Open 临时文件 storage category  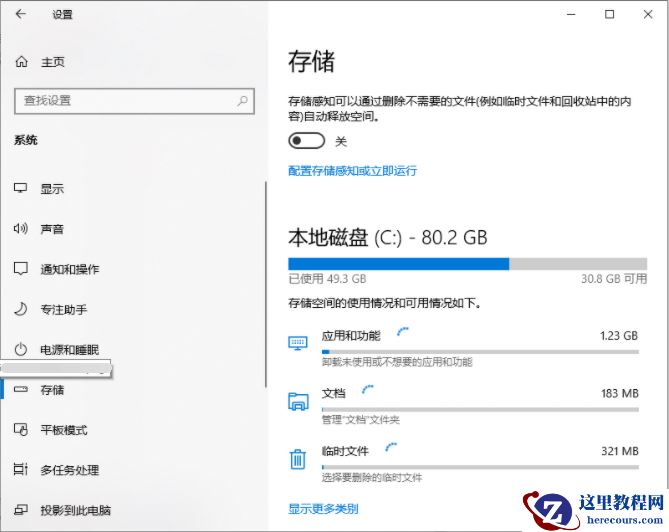[x=463, y=463]
